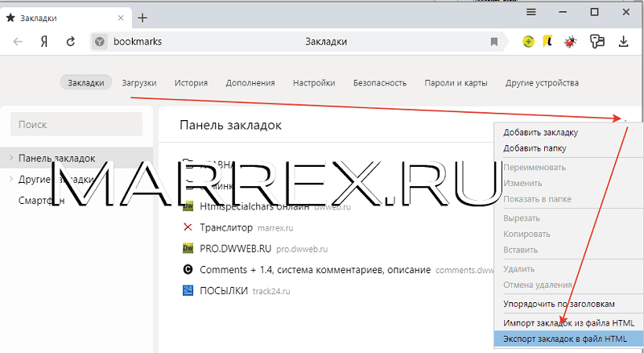Open the page translate and feedback icon
Image resolution: width=644 pixels, height=353 pixels.
597,41
